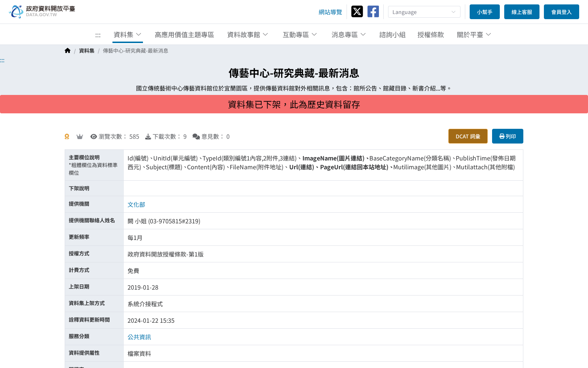Open the X (Twitter) social icon

tap(357, 11)
